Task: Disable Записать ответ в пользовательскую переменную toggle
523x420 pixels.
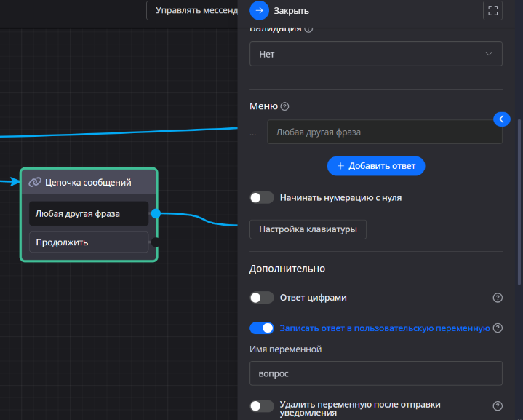Action: [262, 328]
